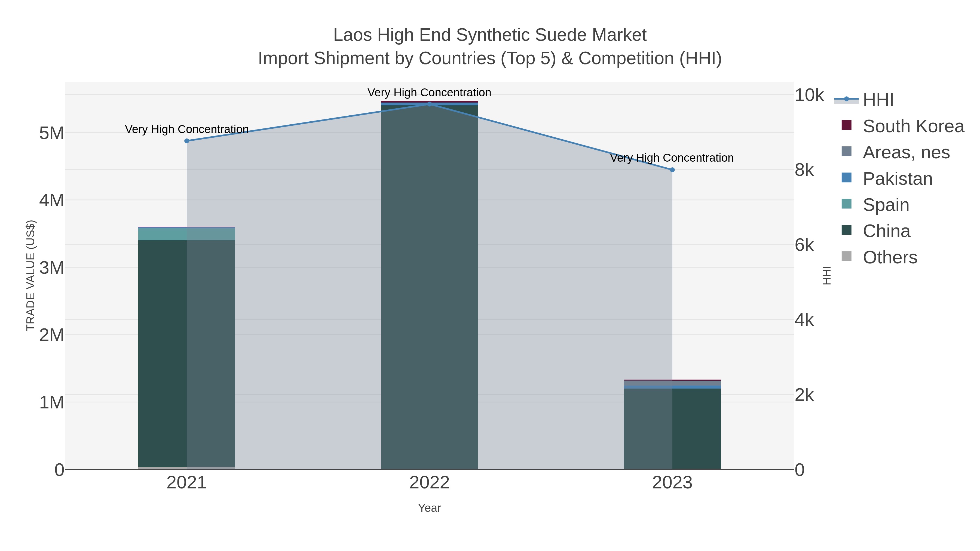Click the 1M trade value tick

[52, 402]
